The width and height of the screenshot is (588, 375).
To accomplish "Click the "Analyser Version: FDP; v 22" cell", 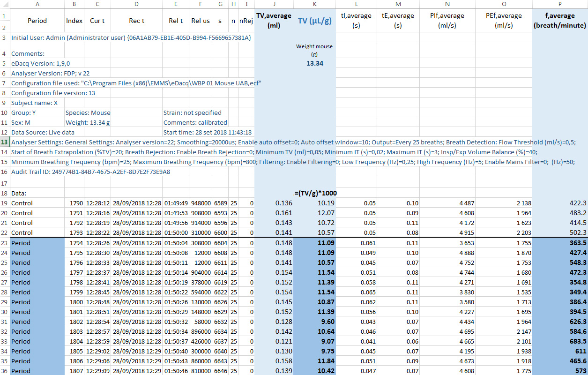I will pyautogui.click(x=50, y=73).
